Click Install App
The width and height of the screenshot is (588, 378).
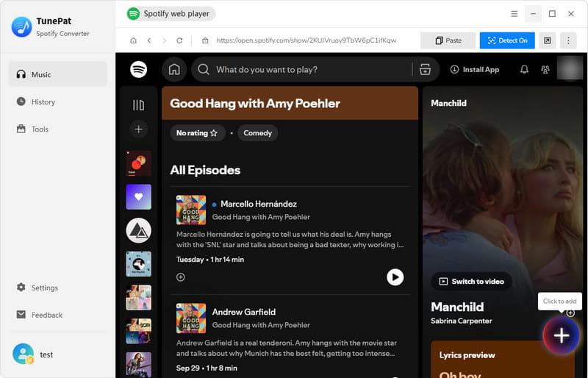tap(475, 69)
